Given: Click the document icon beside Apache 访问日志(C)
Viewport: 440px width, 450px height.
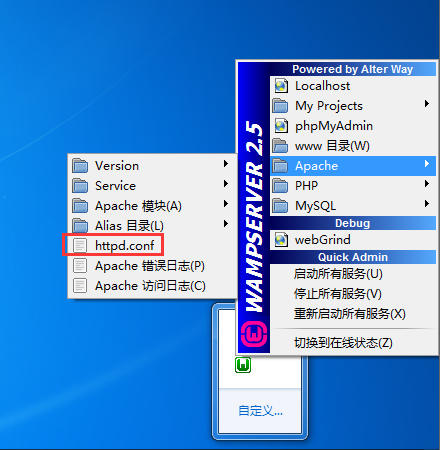Looking at the screenshot, I should click(x=80, y=286).
